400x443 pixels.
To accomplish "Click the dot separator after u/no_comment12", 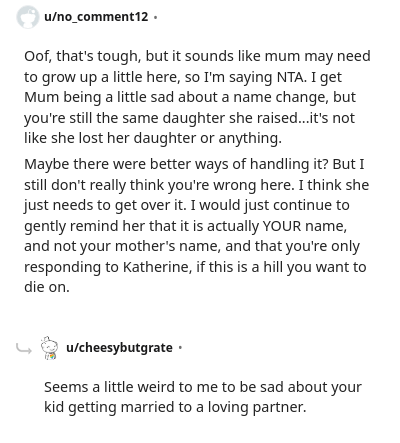I will [155, 17].
